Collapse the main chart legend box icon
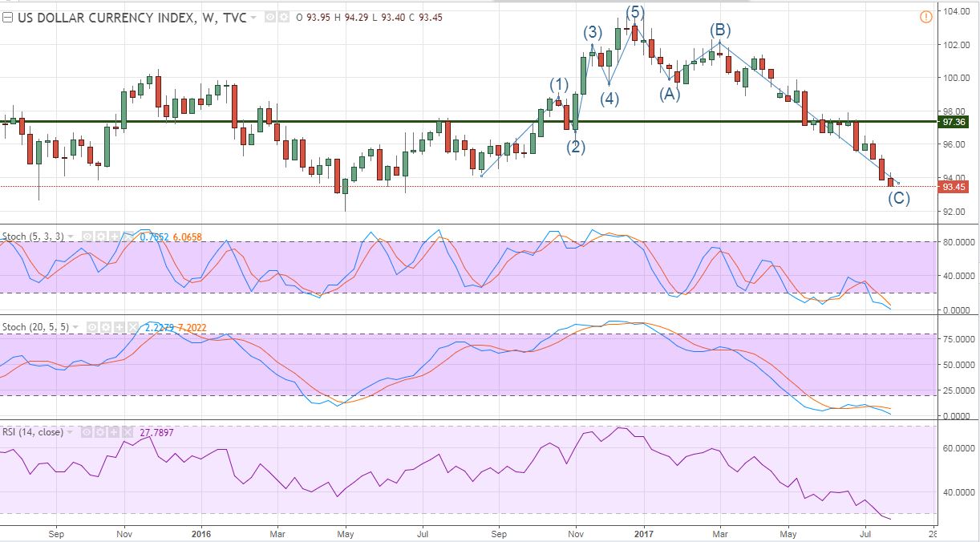Image resolution: width=980 pixels, height=542 pixels. click(x=8, y=18)
